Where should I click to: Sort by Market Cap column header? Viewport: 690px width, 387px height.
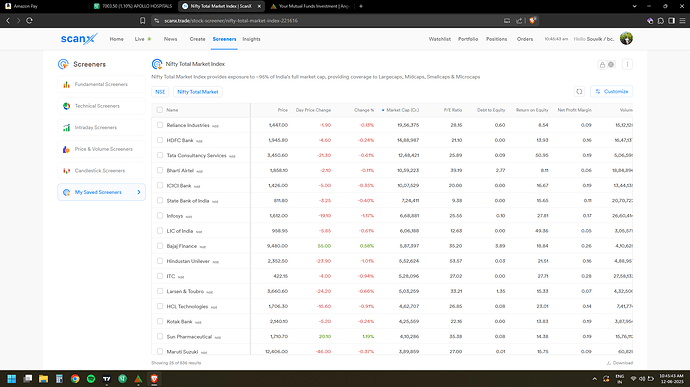[402, 110]
